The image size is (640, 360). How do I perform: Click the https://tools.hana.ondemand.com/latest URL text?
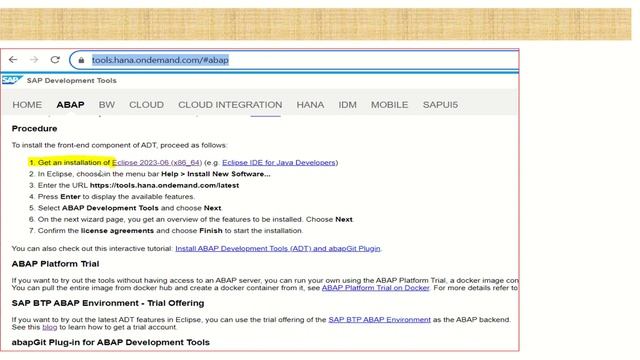coord(164,185)
